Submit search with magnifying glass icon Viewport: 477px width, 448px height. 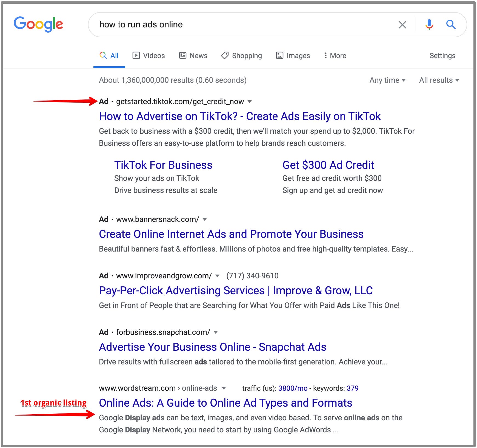coord(451,25)
